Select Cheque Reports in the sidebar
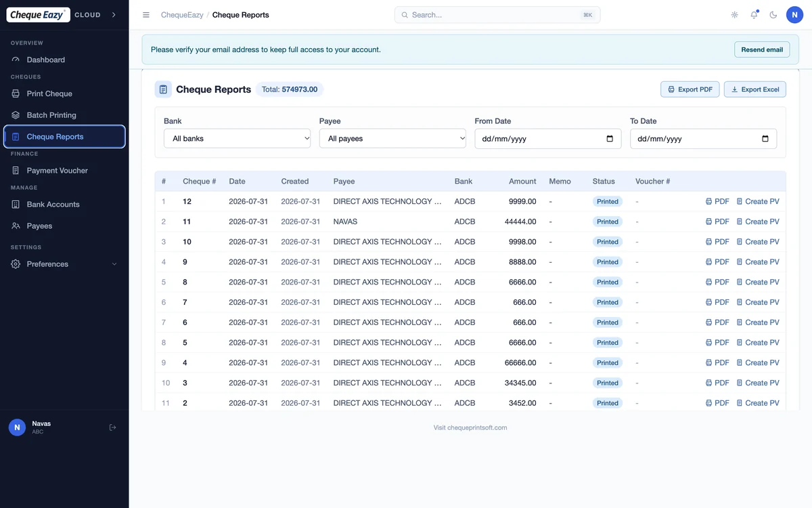The height and width of the screenshot is (508, 812). tap(64, 136)
